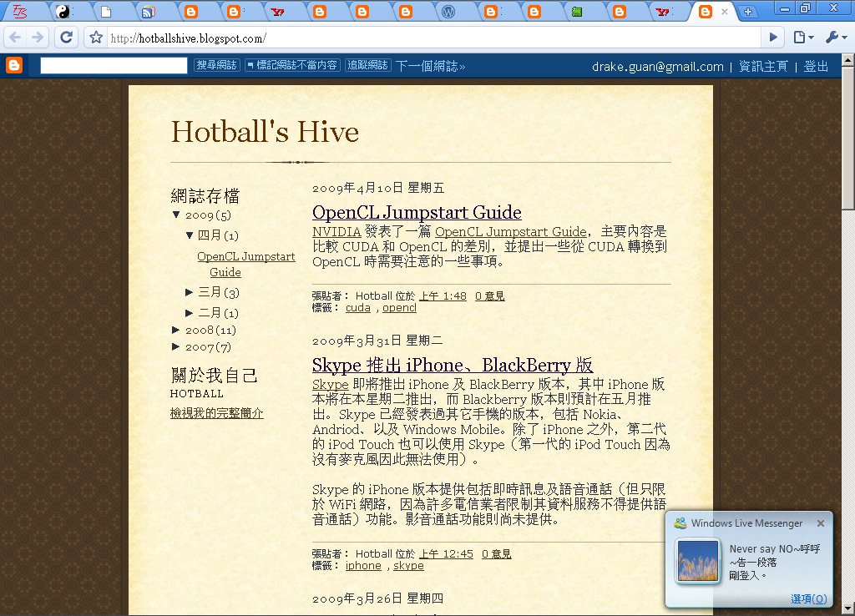Switch to the yin-yang icon tab

click(63, 12)
